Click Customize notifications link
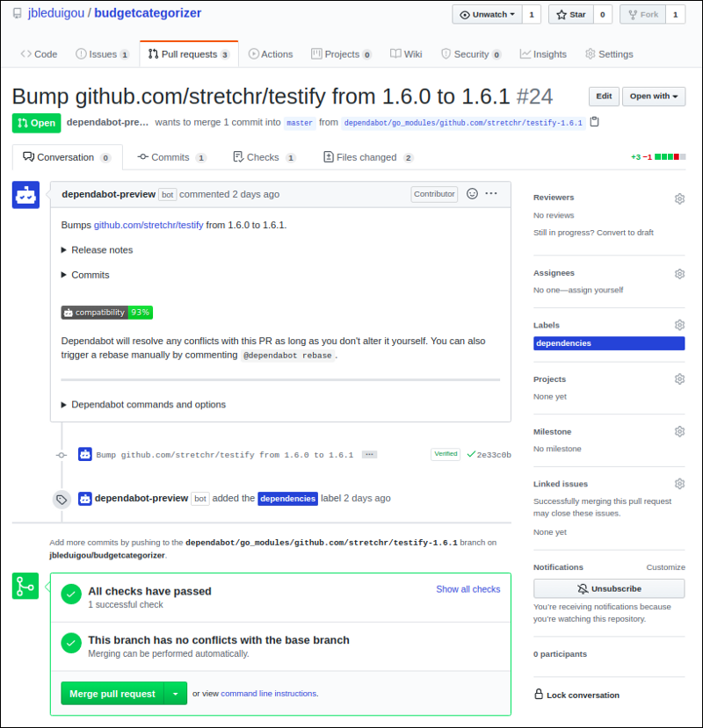 (666, 567)
